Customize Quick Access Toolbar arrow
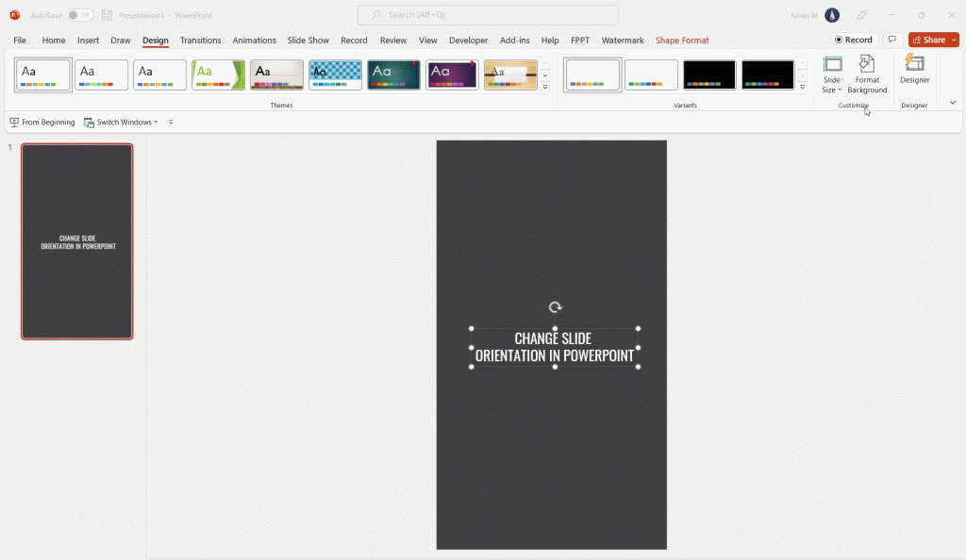The width and height of the screenshot is (966, 560). 171,122
